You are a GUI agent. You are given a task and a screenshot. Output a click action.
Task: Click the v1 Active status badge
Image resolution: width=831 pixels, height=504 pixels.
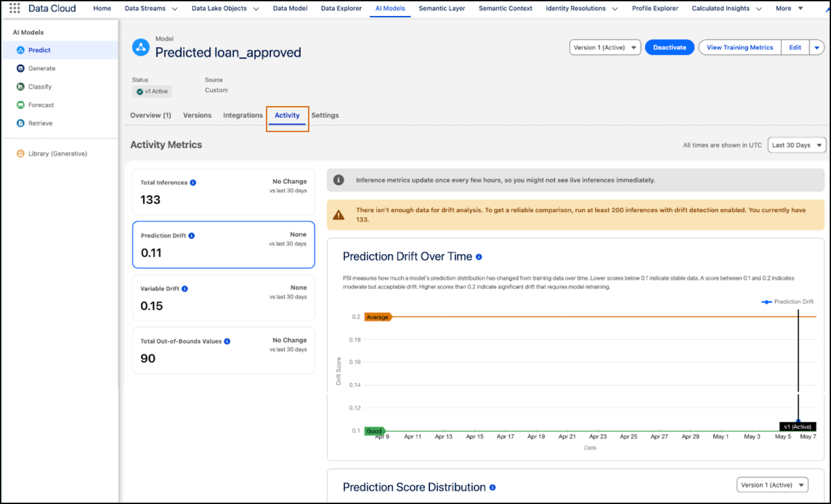click(152, 91)
